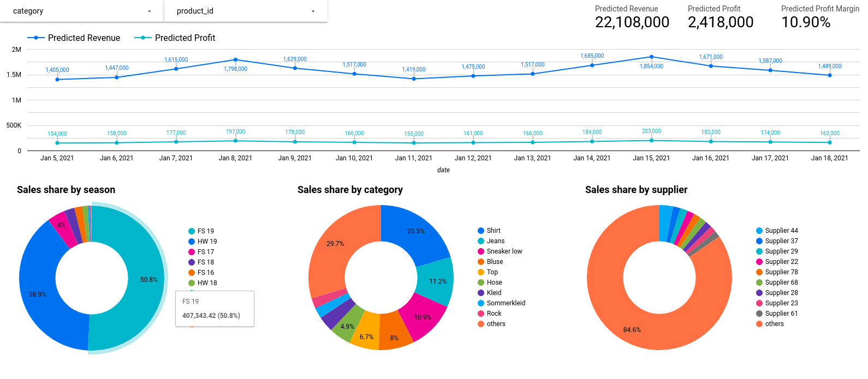Click the FS 17 legend color dot
This screenshot has width=868, height=379.
[192, 252]
